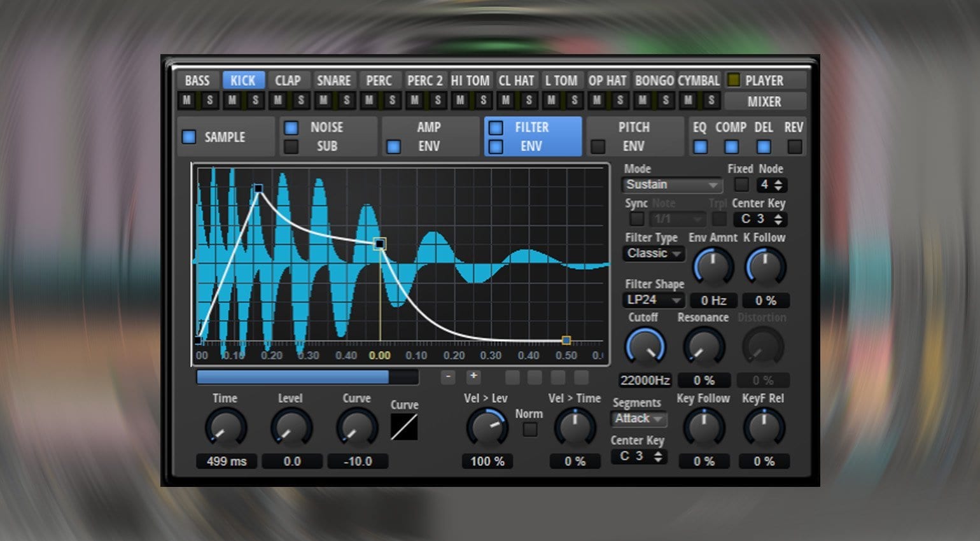Click the + zoom button below the envelope

[473, 377]
